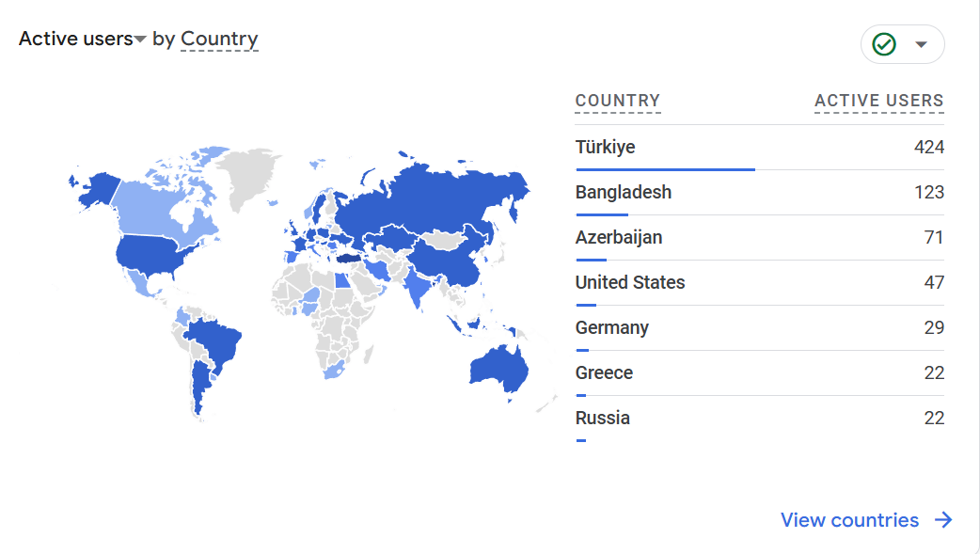The height and width of the screenshot is (554, 980).
Task: Select the Bangladesh row in the table
Action: [x=759, y=193]
